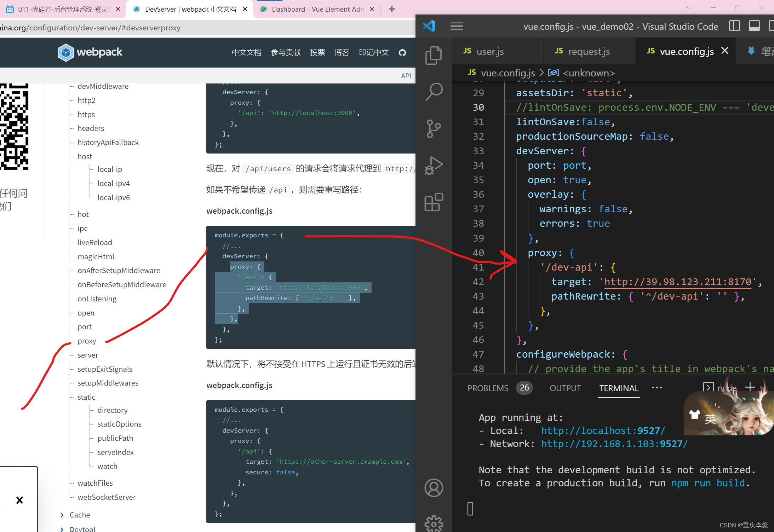Open the Source Control view

pos(434,129)
